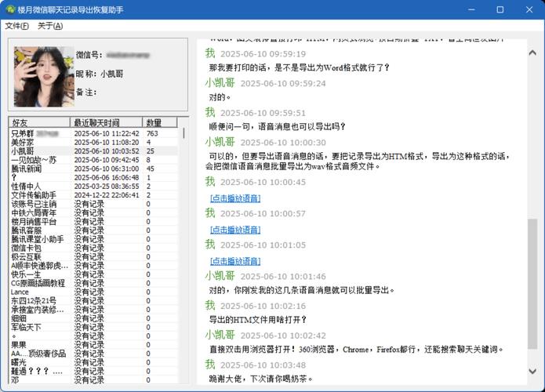Choose 文件传输助手 from the contact list
The image size is (545, 392).
(33, 195)
